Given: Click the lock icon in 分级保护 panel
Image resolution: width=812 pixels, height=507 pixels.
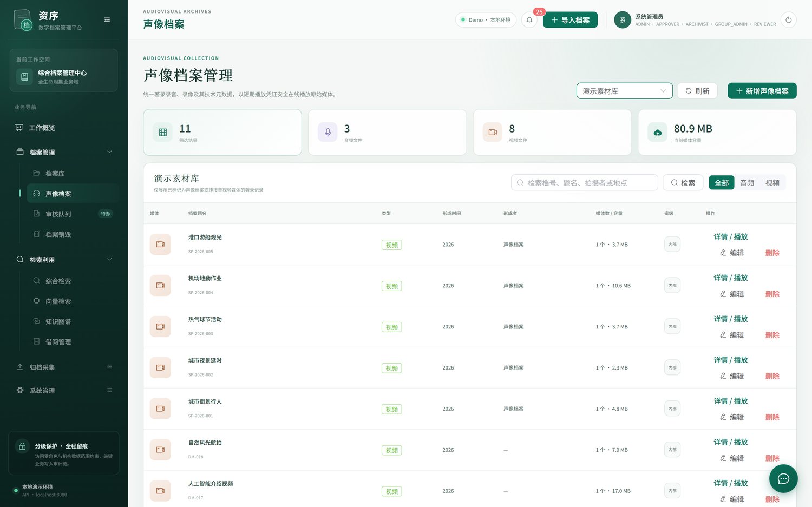Looking at the screenshot, I should 22,446.
